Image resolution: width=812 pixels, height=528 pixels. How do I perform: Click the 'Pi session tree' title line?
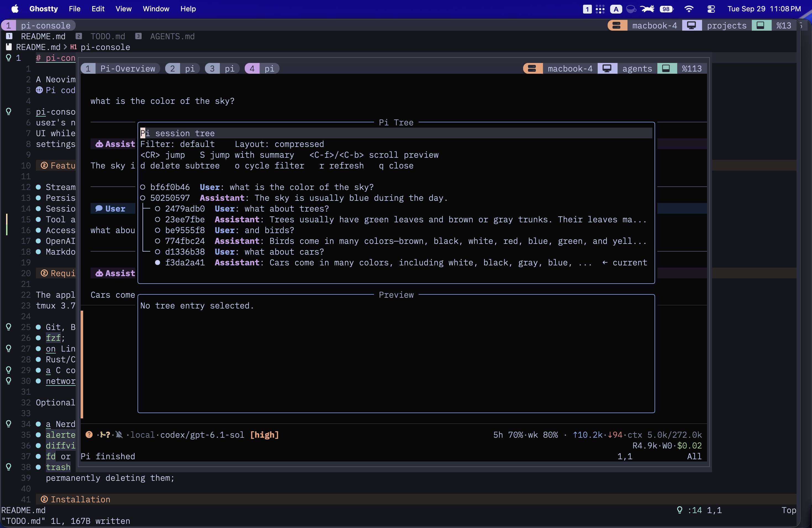396,133
